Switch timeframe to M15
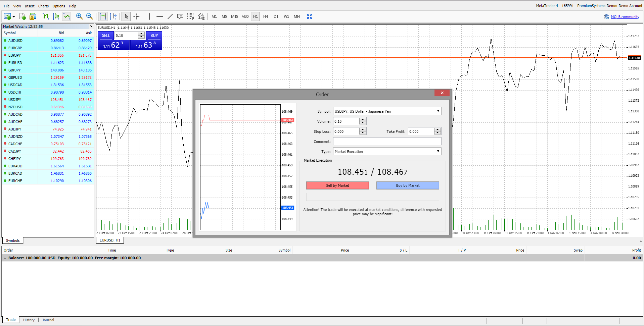644x326 pixels. point(234,16)
